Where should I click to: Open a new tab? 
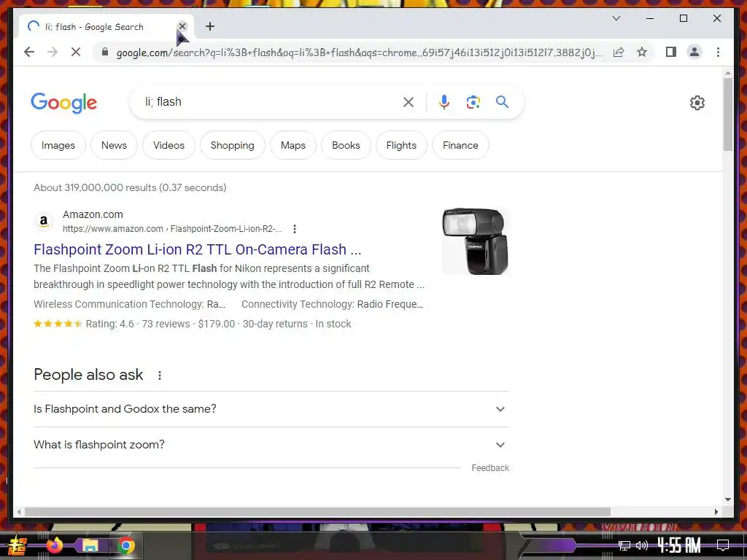(x=210, y=27)
